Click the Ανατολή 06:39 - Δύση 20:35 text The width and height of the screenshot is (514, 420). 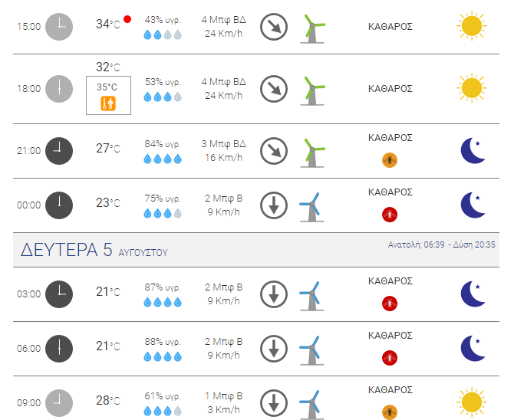tap(442, 244)
